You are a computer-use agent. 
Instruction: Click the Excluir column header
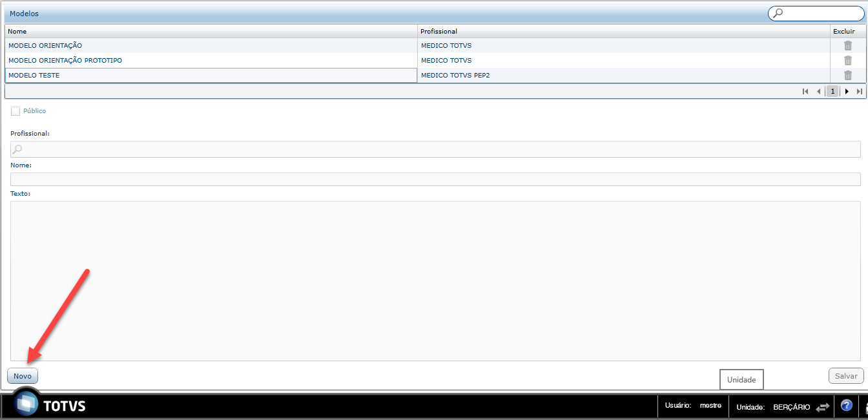point(848,31)
